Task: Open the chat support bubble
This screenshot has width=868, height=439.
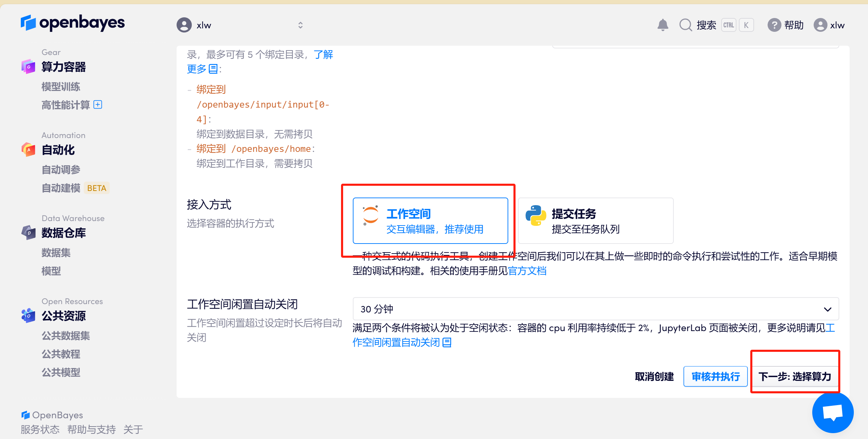Action: [833, 412]
